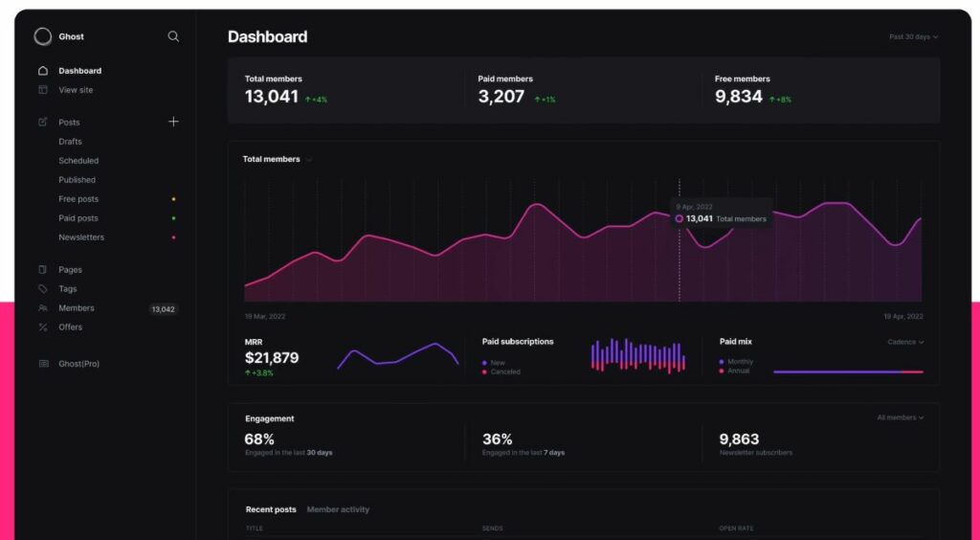Click the MRR value $21,879

[271, 357]
